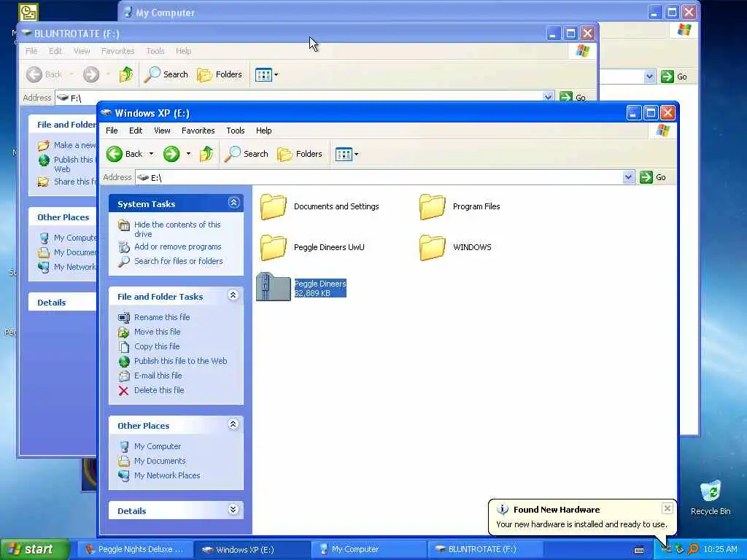Toggle Folders pane in Windows XP (E:) toolbar

click(300, 154)
